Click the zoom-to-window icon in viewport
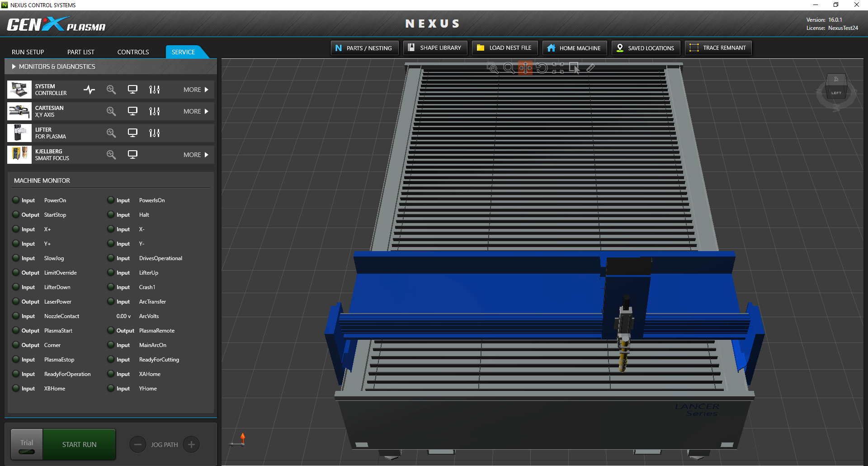Viewport: 868px width, 466px height. [492, 68]
